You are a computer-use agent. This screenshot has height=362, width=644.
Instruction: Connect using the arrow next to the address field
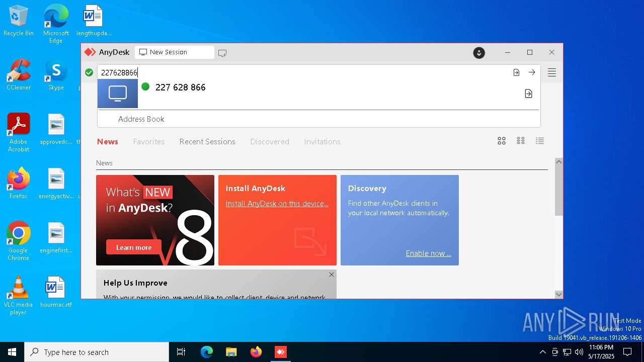[532, 72]
